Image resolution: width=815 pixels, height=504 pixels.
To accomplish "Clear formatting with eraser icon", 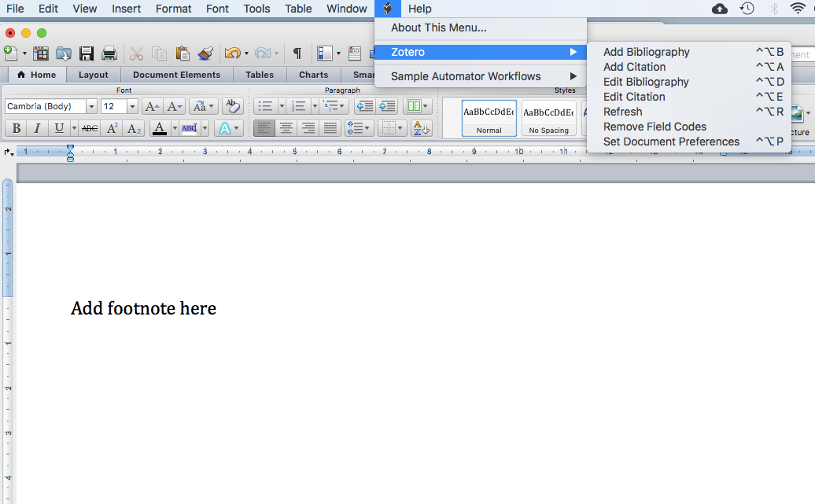I will pyautogui.click(x=232, y=106).
